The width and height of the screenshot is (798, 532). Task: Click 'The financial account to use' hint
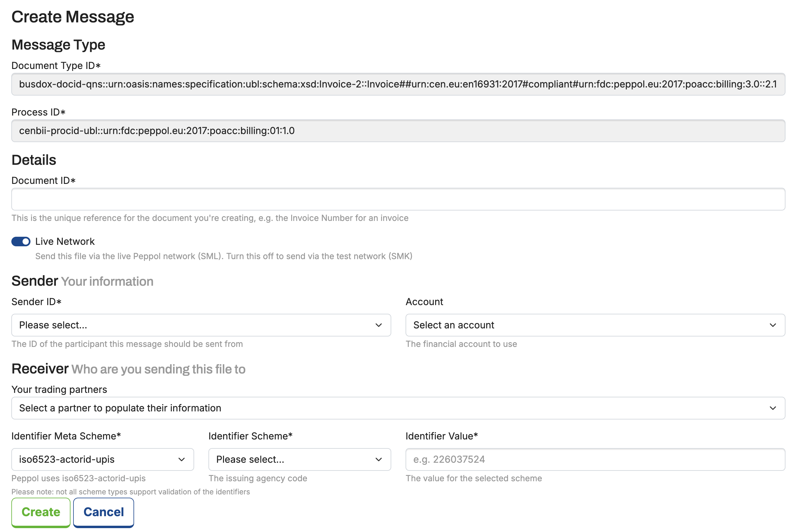click(x=461, y=344)
